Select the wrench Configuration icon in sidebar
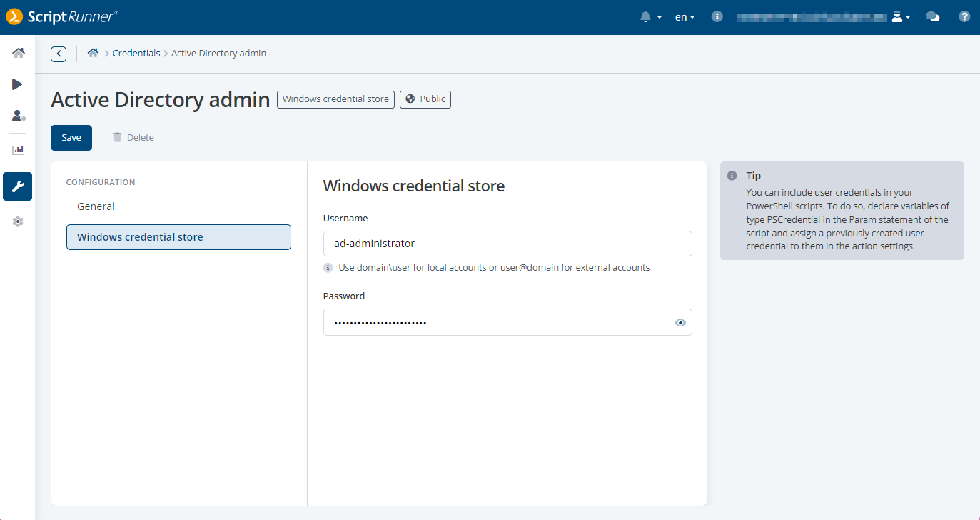This screenshot has width=980, height=520. tap(18, 186)
